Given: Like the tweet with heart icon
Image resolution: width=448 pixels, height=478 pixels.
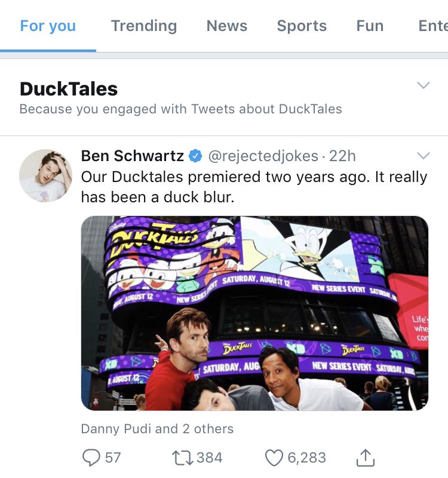Looking at the screenshot, I should (x=274, y=458).
